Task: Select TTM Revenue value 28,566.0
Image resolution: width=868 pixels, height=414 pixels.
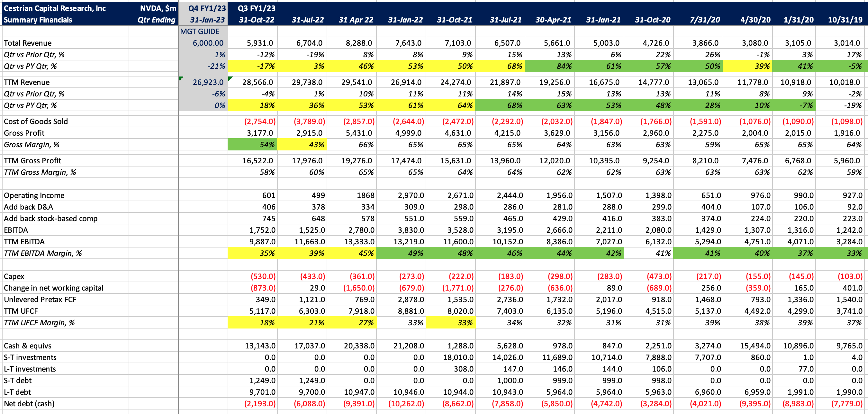Action: pyautogui.click(x=258, y=82)
